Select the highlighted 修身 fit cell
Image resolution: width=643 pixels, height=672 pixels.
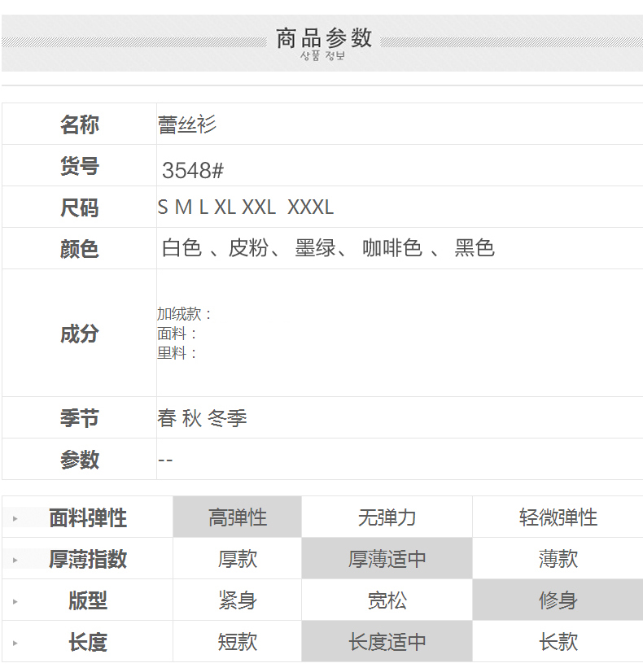click(x=558, y=600)
